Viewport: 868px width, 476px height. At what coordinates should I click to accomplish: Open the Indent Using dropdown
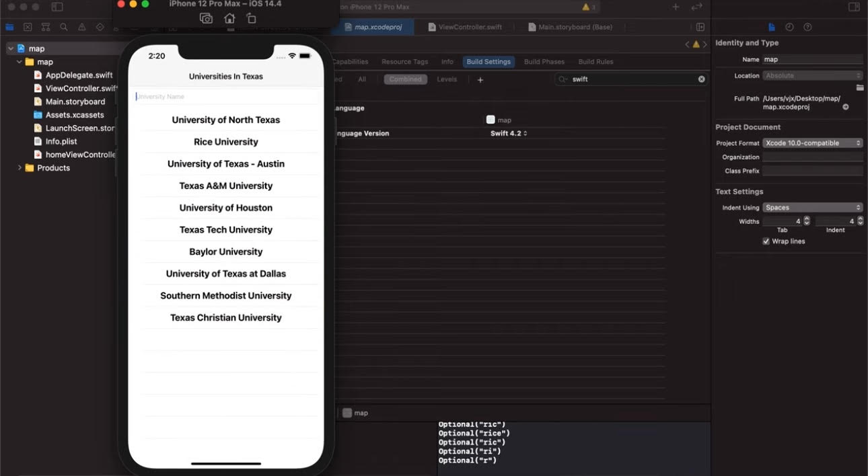coord(812,208)
